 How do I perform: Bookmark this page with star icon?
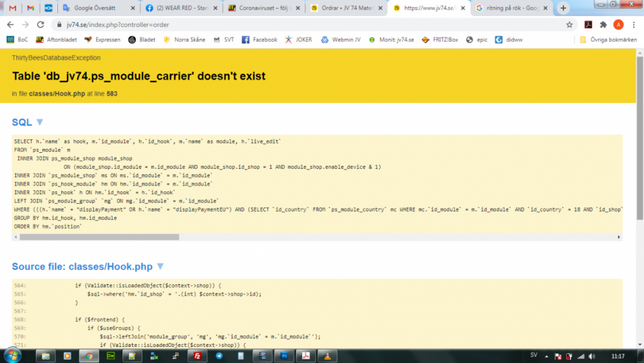(x=569, y=25)
